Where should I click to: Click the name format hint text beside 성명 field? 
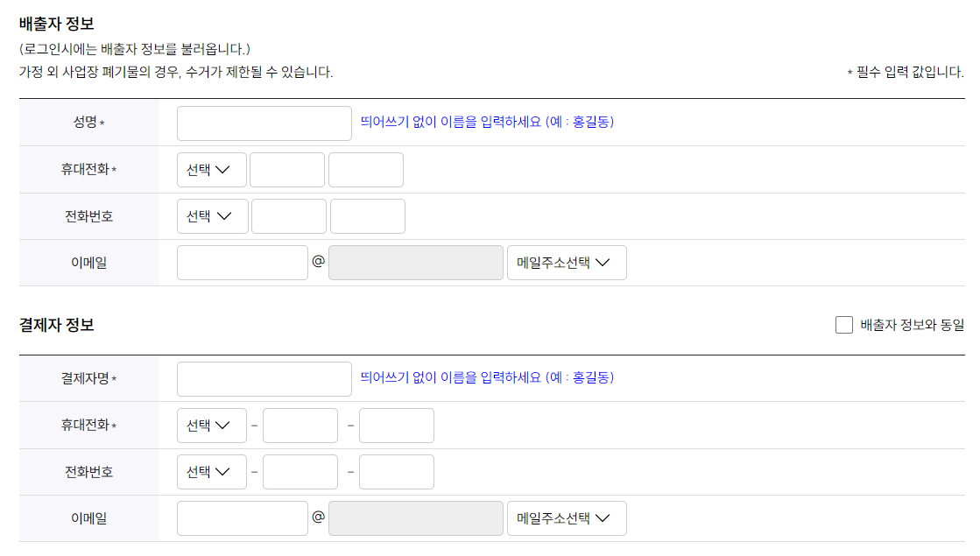click(486, 123)
